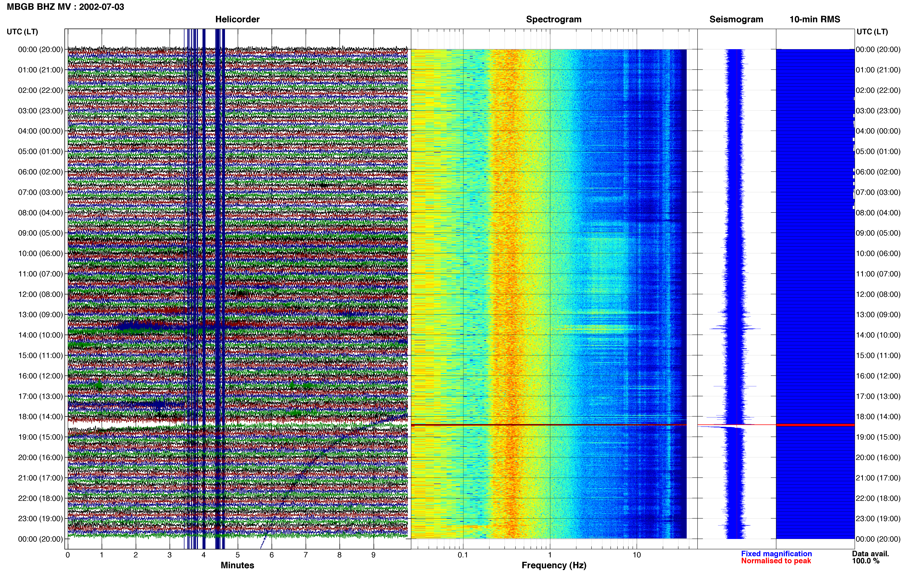Click left time label 16:00 (12:00)
The image size is (924, 578).
point(41,376)
